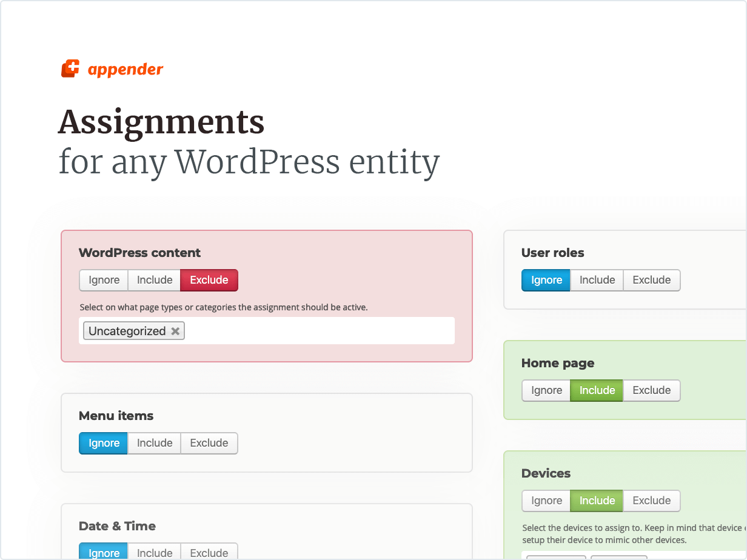The width and height of the screenshot is (747, 560).
Task: Select Ignore for Menu items
Action: [103, 443]
